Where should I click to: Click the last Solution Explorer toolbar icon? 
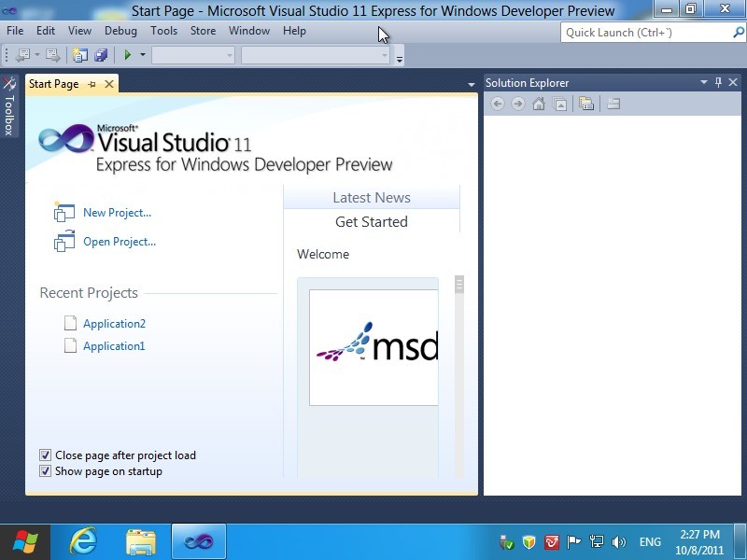(613, 104)
